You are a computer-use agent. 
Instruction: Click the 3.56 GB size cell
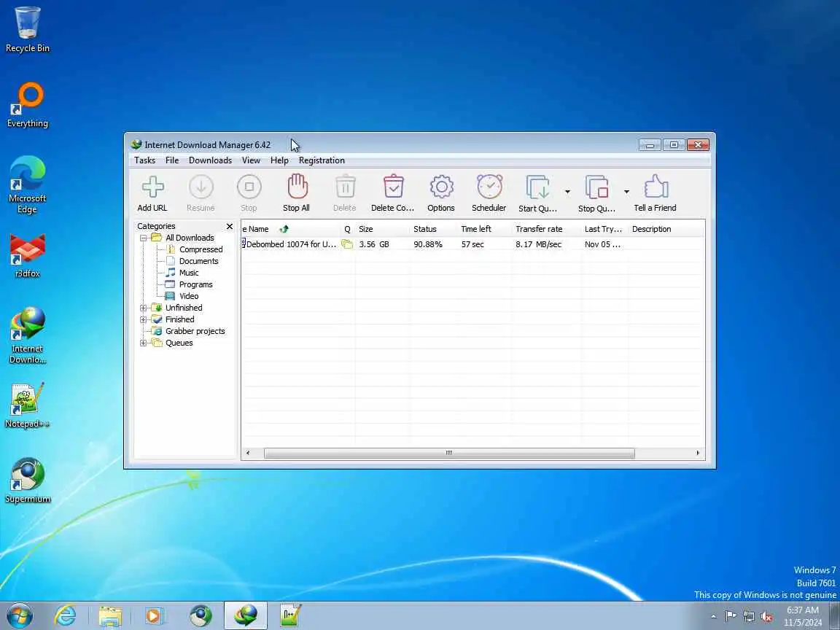pyautogui.click(x=374, y=244)
